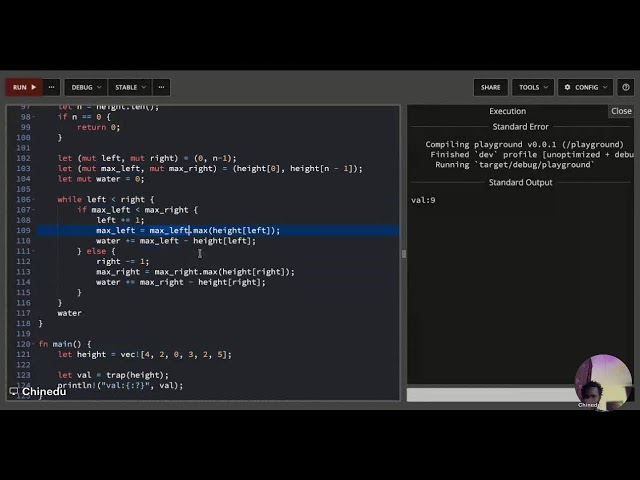Click 'while left < right {' code line
640x480 pixels.
(106, 200)
